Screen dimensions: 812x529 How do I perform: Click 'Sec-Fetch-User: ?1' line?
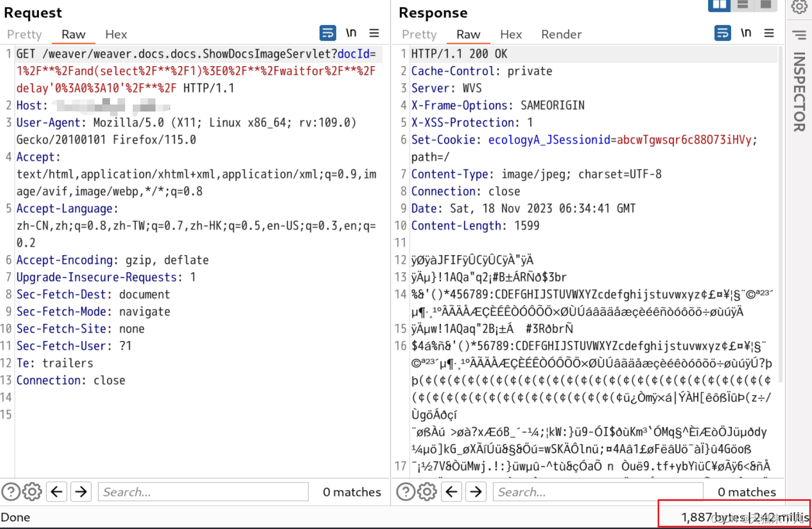tap(74, 346)
